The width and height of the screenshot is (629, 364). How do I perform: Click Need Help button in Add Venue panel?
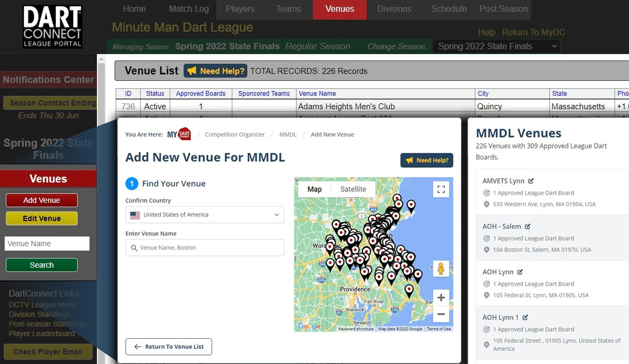427,160
